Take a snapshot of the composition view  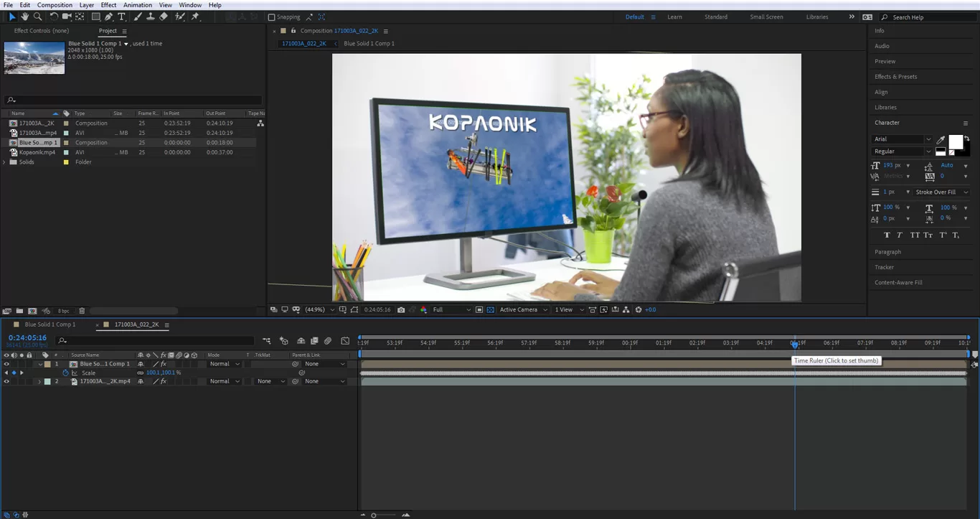click(400, 309)
